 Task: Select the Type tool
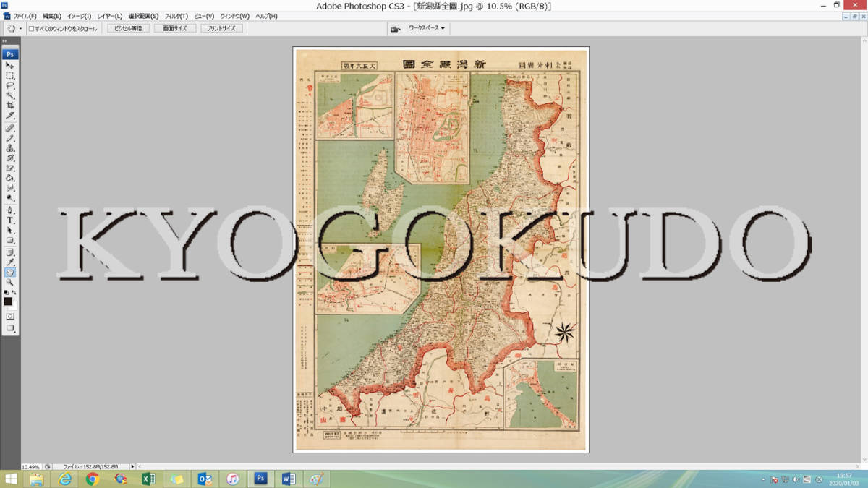10,221
